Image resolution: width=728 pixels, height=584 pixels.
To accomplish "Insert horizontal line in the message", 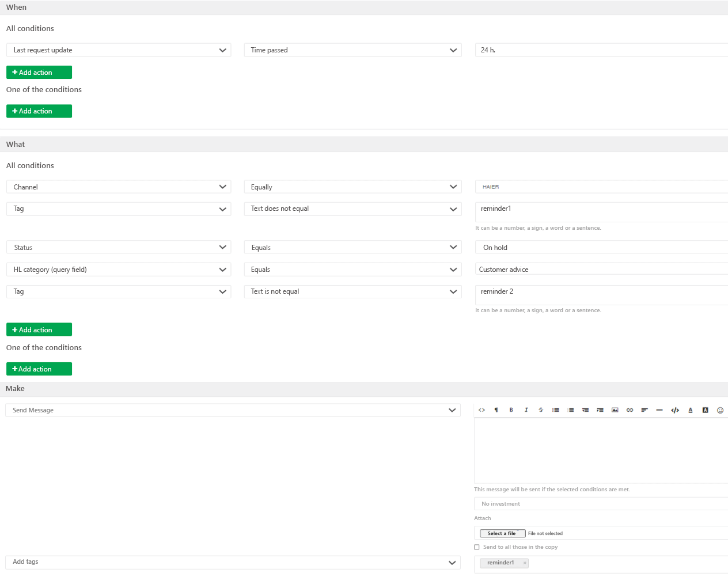I will pyautogui.click(x=659, y=410).
